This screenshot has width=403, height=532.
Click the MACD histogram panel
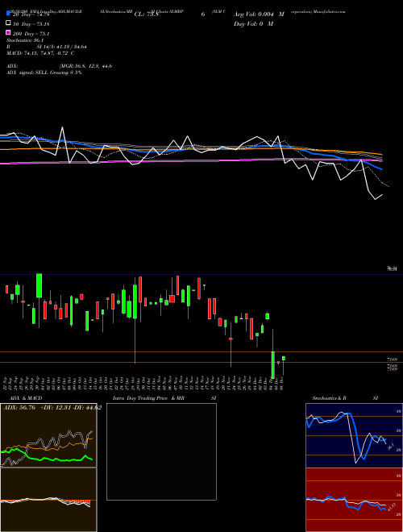[48, 500]
